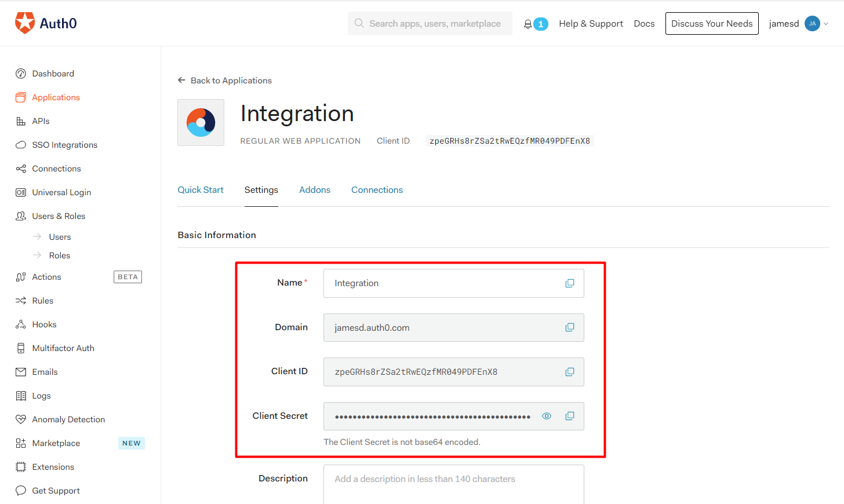Copy the Name field value
This screenshot has width=844, height=504.
(x=570, y=283)
